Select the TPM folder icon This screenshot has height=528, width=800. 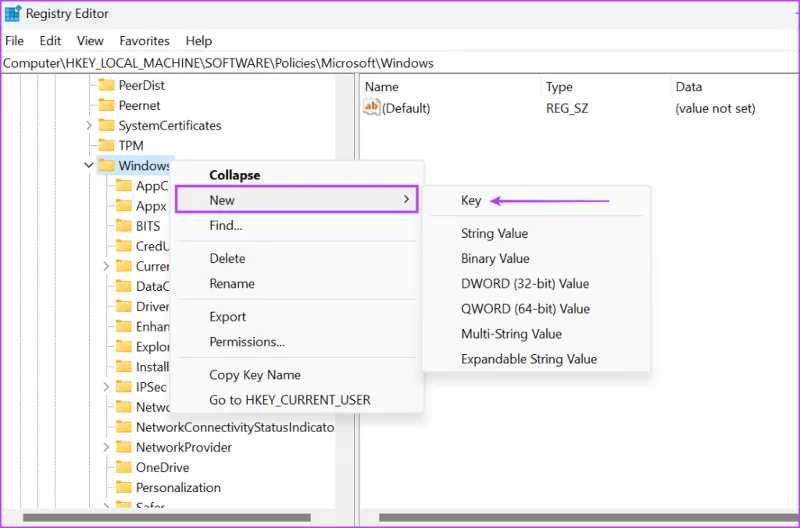(x=106, y=145)
